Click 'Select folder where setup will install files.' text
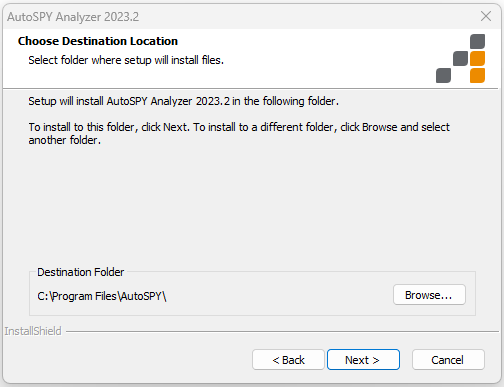504x387 pixels. click(126, 60)
